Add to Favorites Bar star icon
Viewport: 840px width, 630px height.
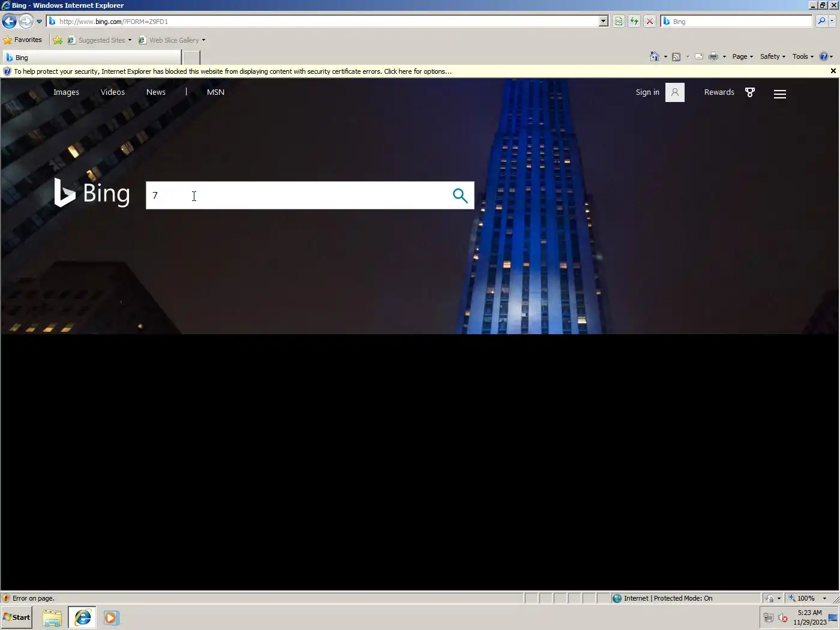[58, 40]
